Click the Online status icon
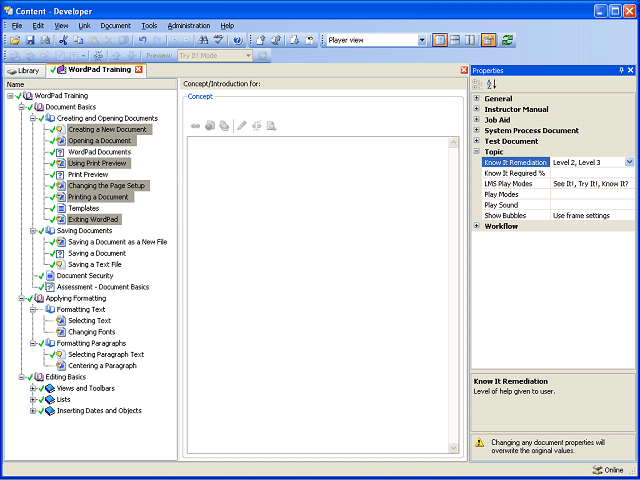This screenshot has height=480, width=640. pyautogui.click(x=596, y=470)
